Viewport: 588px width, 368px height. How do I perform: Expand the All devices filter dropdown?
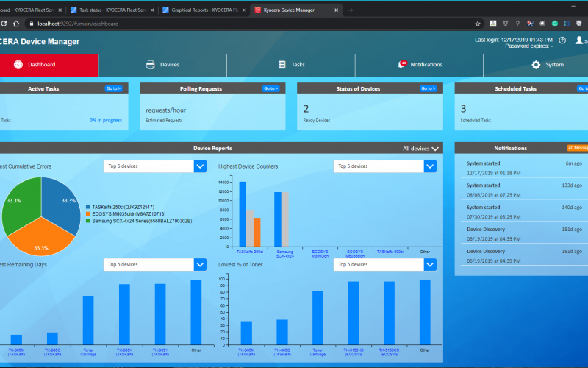tap(420, 149)
